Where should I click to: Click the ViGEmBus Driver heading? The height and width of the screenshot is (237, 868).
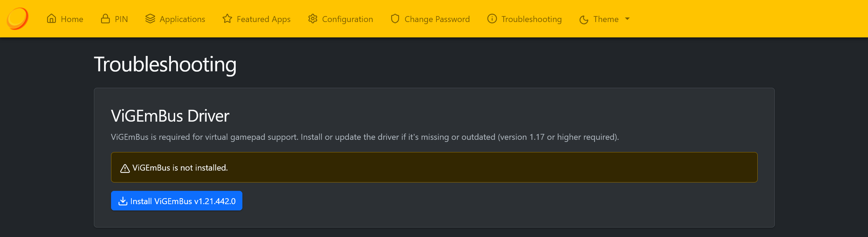pos(170,116)
